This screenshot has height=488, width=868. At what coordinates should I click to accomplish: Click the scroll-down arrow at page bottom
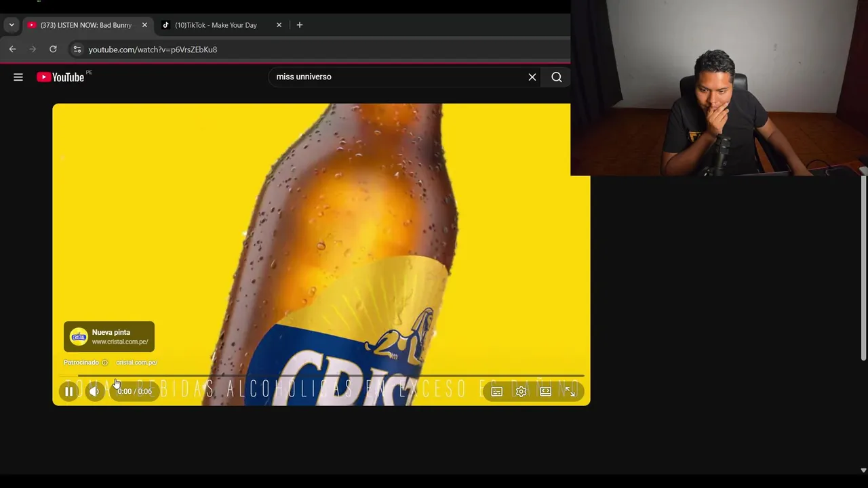[x=863, y=470]
